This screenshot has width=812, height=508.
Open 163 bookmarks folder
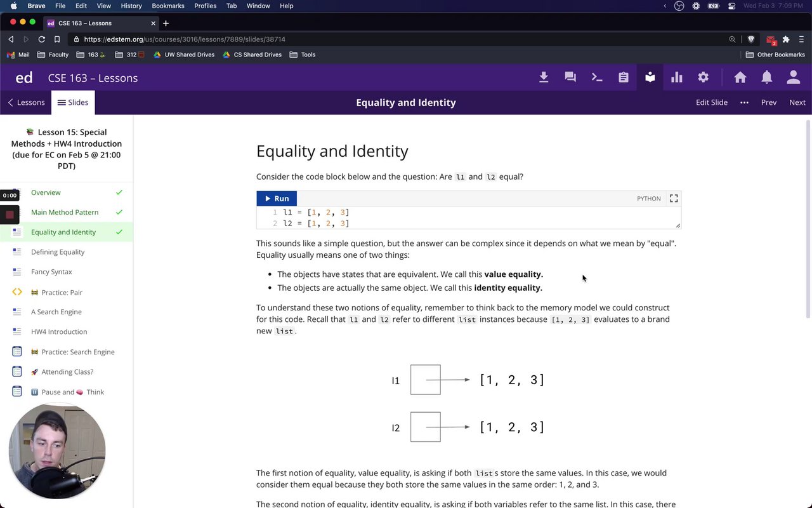point(92,55)
